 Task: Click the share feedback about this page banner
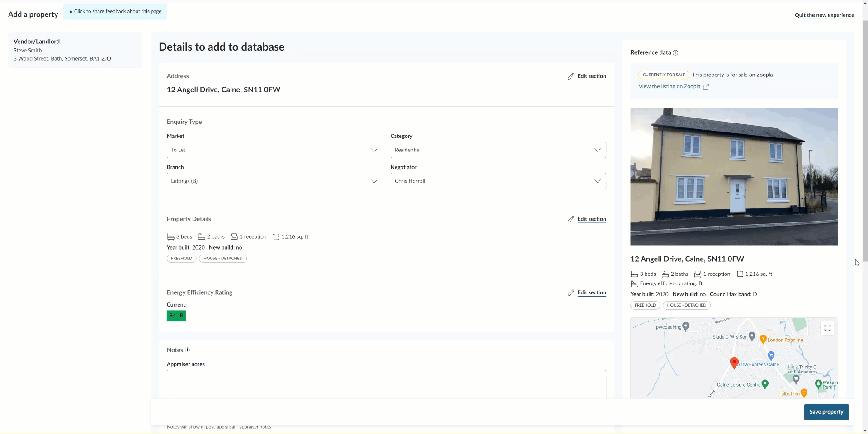tap(115, 12)
